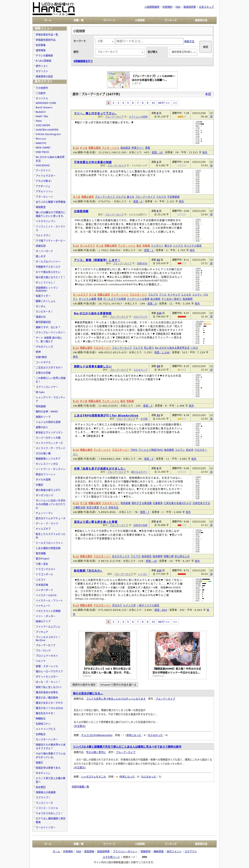Image resolution: width=249 pixels, height=868 pixels.
Task: Click NEXT >> in the top pagination
Action: pos(164,103)
